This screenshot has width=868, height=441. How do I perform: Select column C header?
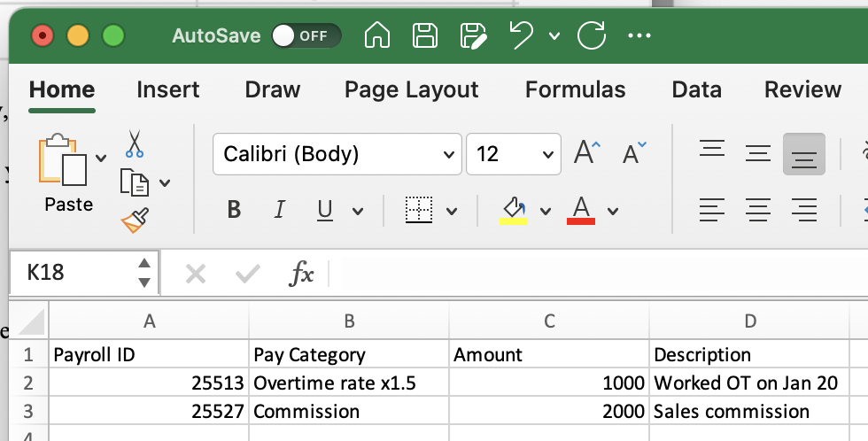pyautogui.click(x=549, y=321)
